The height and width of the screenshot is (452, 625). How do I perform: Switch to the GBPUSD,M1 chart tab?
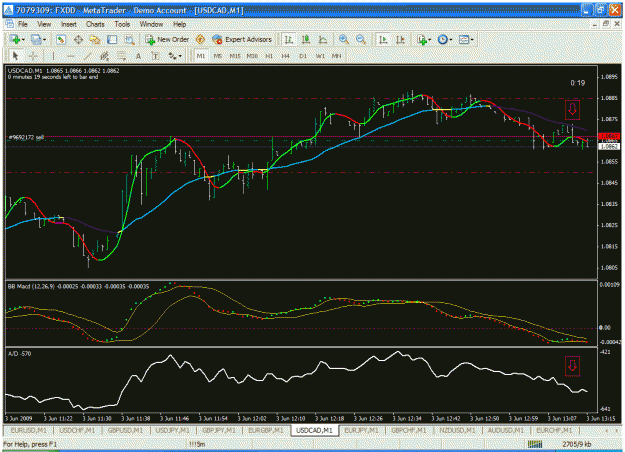[x=125, y=430]
